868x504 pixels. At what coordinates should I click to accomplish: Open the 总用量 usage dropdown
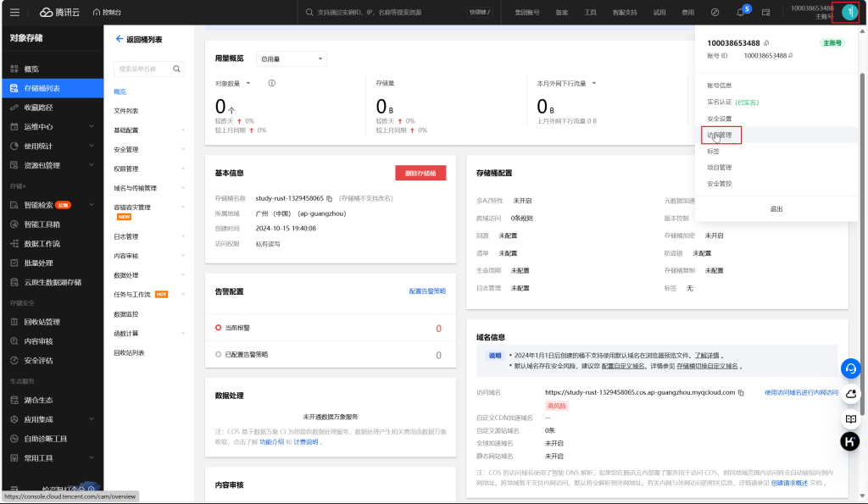[x=291, y=58]
